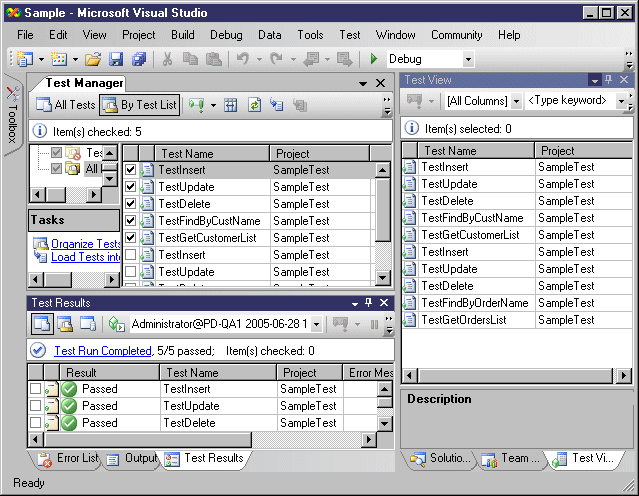This screenshot has height=496, width=639.
Task: Click the Navigate Backward icon
Action: coord(311,59)
